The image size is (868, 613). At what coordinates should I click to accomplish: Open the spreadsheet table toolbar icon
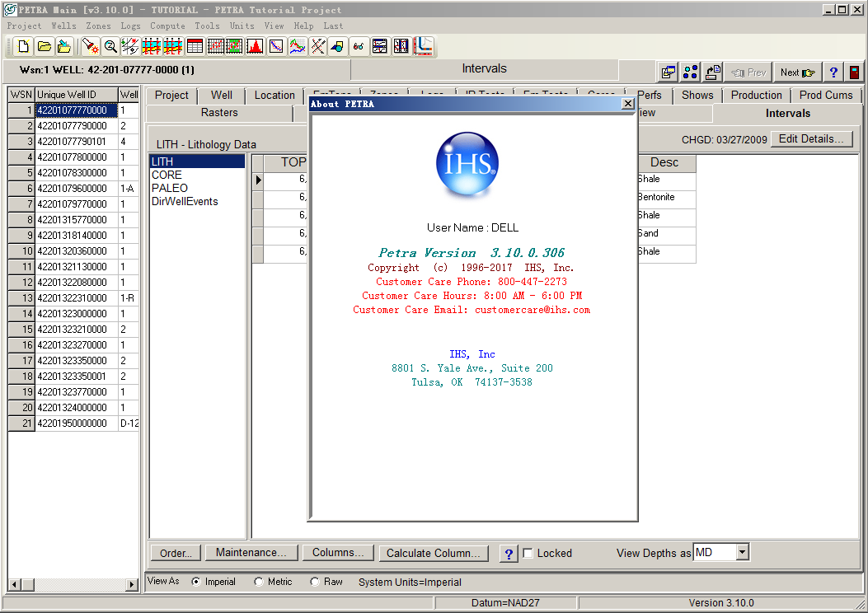click(195, 46)
